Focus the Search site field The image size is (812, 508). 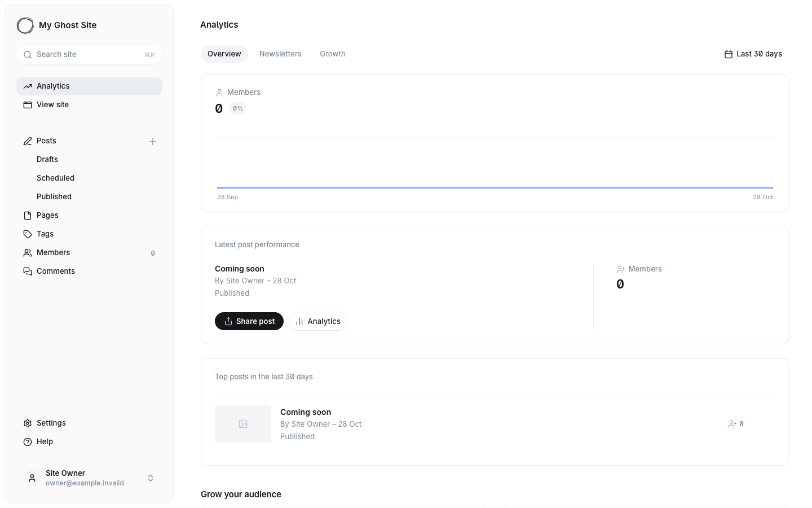coord(89,55)
